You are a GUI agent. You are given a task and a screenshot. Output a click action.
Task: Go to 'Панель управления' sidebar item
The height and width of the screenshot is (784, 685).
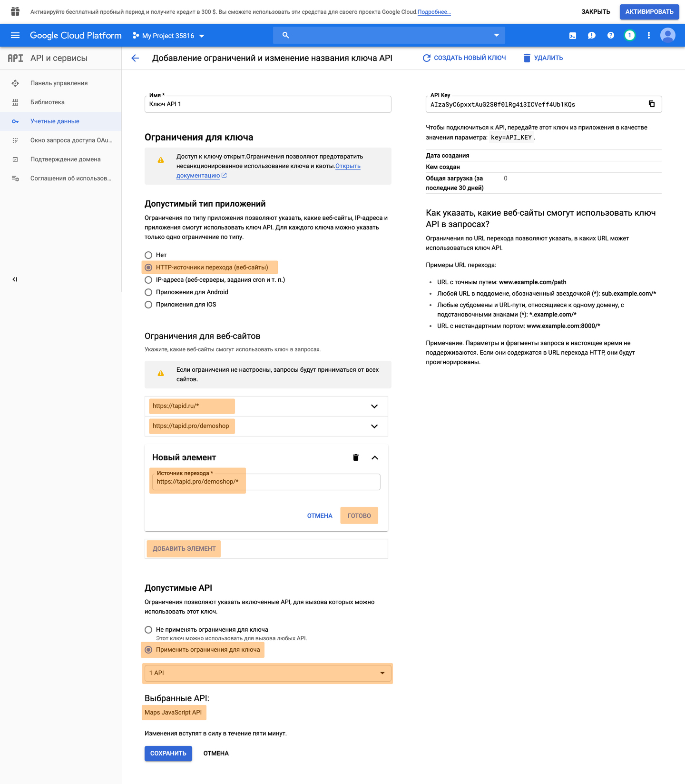(x=59, y=83)
